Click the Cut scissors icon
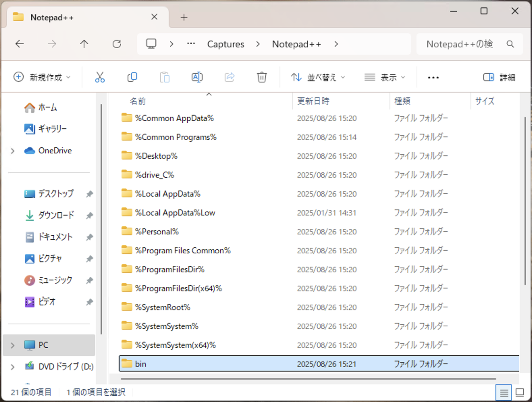The image size is (532, 402). click(100, 77)
